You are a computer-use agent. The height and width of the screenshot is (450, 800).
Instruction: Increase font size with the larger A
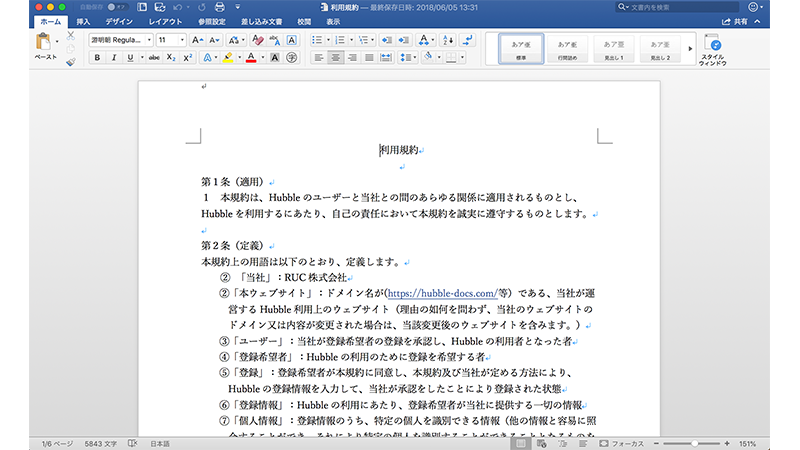click(197, 40)
